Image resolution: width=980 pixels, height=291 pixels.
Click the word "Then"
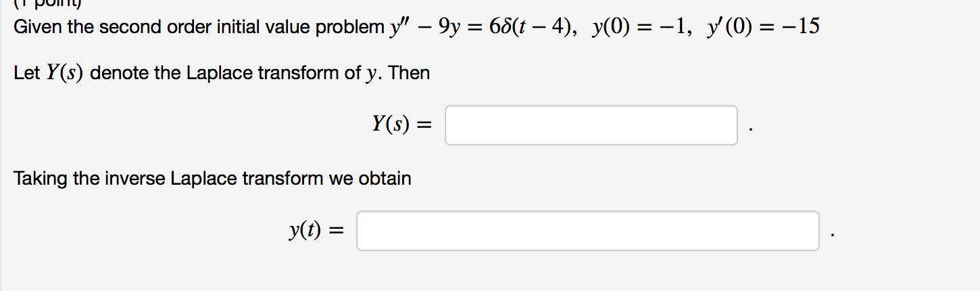click(410, 73)
